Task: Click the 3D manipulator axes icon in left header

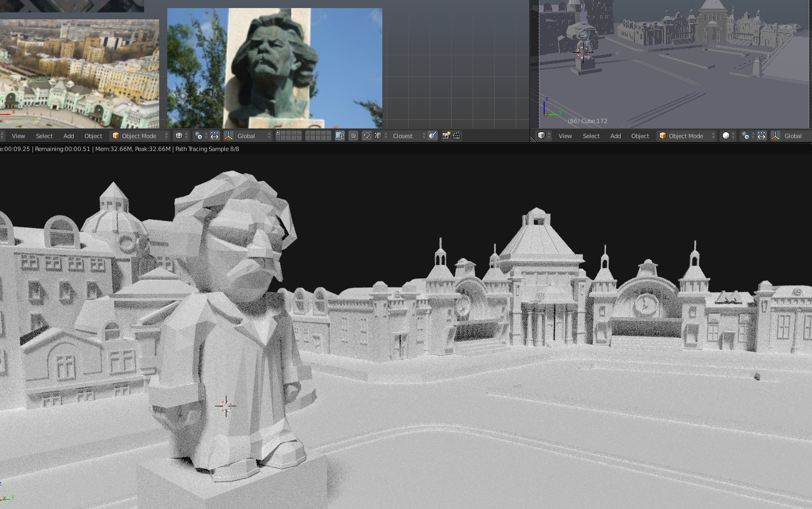Action: pyautogui.click(x=228, y=136)
